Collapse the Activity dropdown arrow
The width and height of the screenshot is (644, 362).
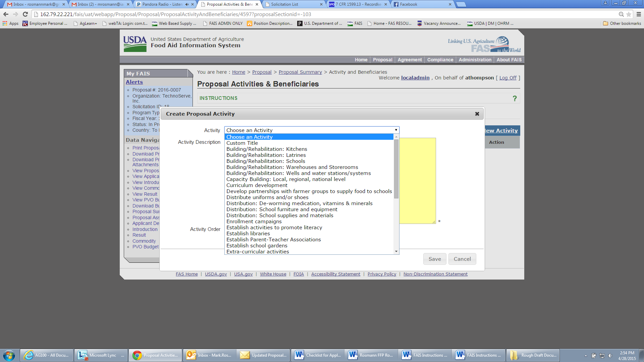point(396,130)
